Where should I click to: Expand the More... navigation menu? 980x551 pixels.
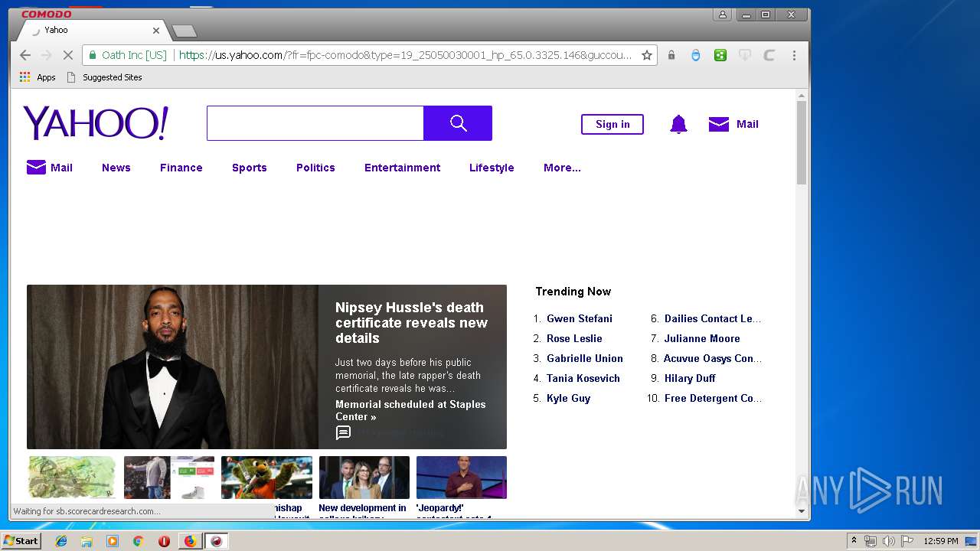(x=562, y=168)
